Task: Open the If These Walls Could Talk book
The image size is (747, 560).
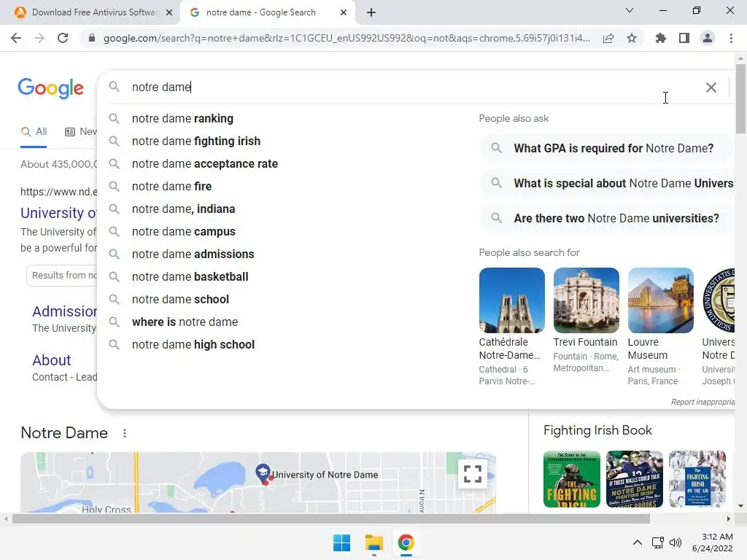Action: point(634,479)
